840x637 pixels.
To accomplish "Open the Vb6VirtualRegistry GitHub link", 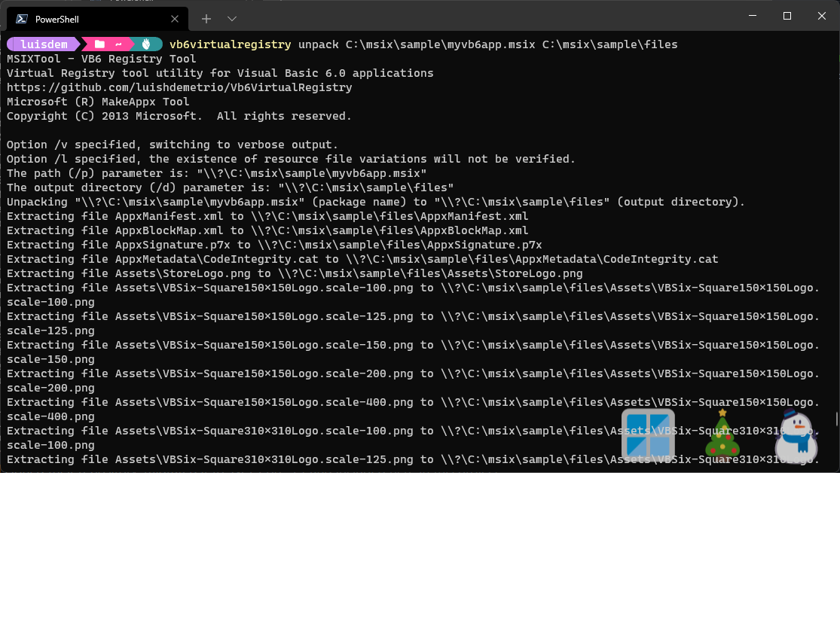I will click(179, 87).
